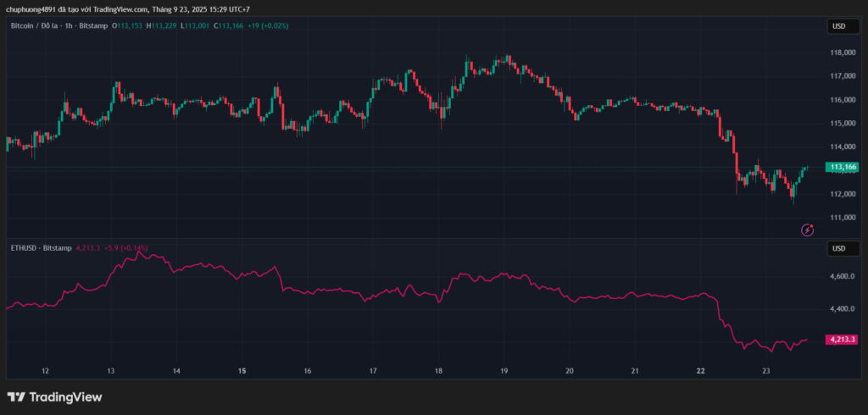
Task: Click date 19 on the time axis
Action: click(504, 371)
